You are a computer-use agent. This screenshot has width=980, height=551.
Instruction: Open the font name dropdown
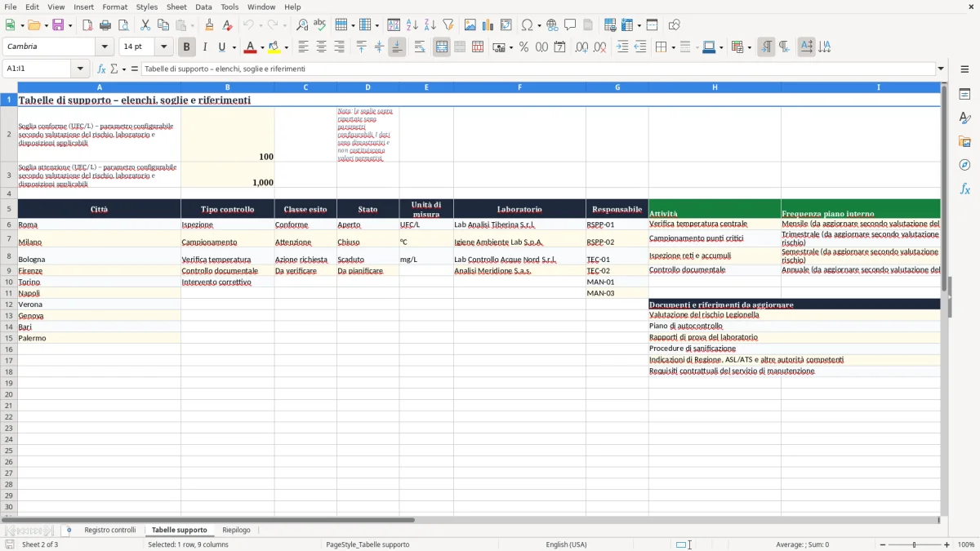coord(105,47)
